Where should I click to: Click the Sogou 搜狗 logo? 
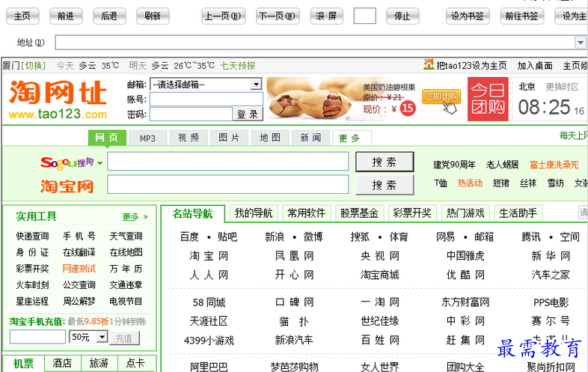67,163
